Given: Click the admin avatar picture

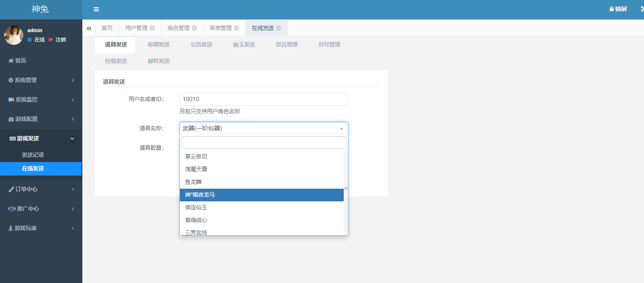Looking at the screenshot, I should (x=14, y=35).
